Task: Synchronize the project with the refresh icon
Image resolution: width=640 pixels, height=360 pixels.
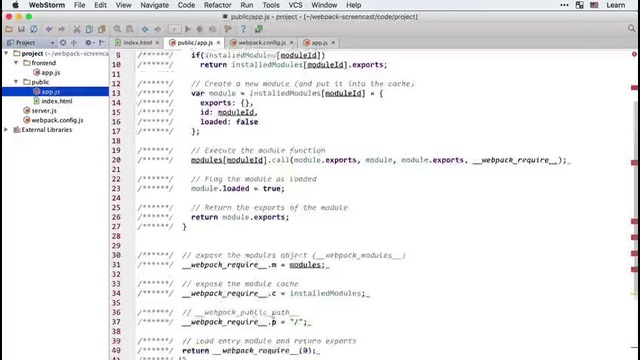Action: click(x=33, y=29)
